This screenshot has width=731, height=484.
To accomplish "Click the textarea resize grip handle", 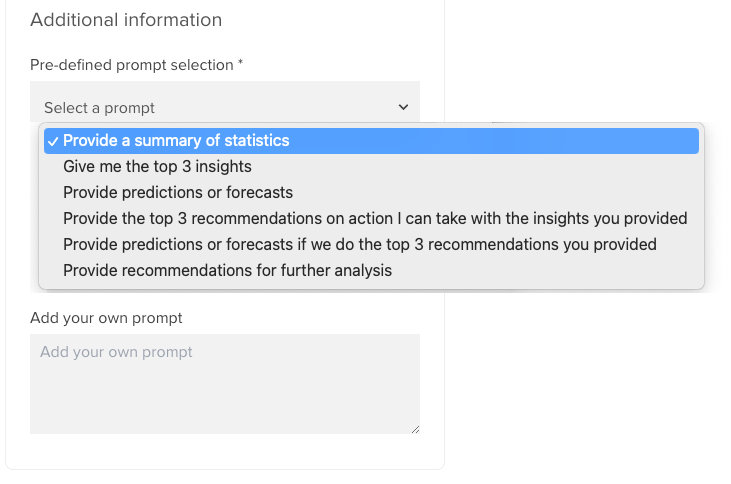I will pyautogui.click(x=414, y=428).
